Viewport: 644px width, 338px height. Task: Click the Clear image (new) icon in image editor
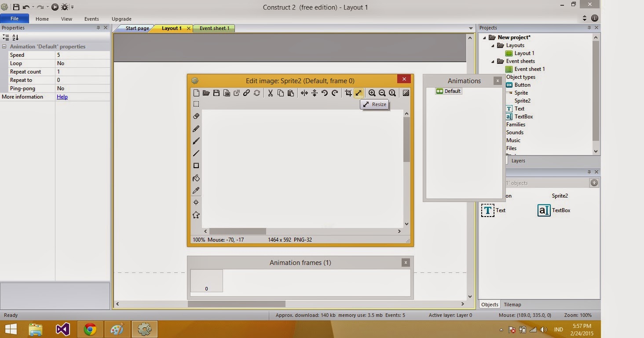196,93
